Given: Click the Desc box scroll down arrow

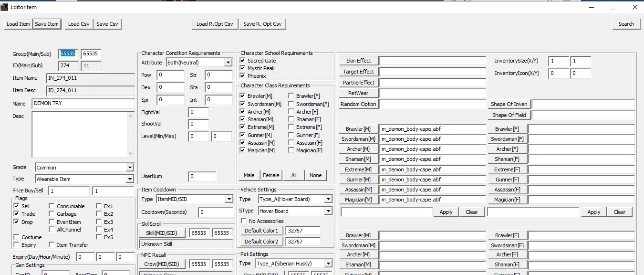Looking at the screenshot, I should pyautogui.click(x=131, y=153).
